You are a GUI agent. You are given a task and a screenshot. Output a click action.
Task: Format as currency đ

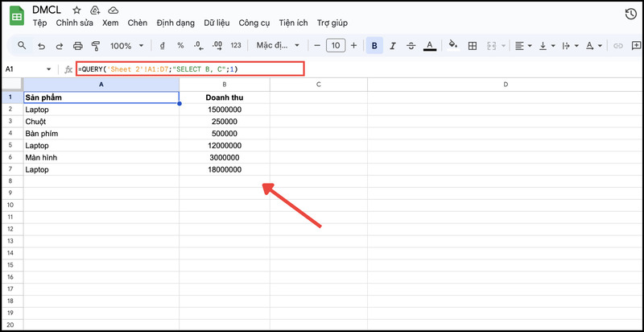[162, 46]
